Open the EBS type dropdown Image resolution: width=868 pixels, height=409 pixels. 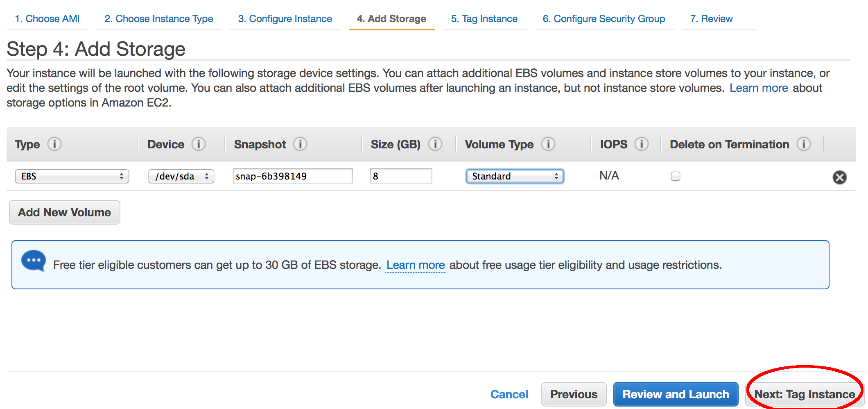72,176
